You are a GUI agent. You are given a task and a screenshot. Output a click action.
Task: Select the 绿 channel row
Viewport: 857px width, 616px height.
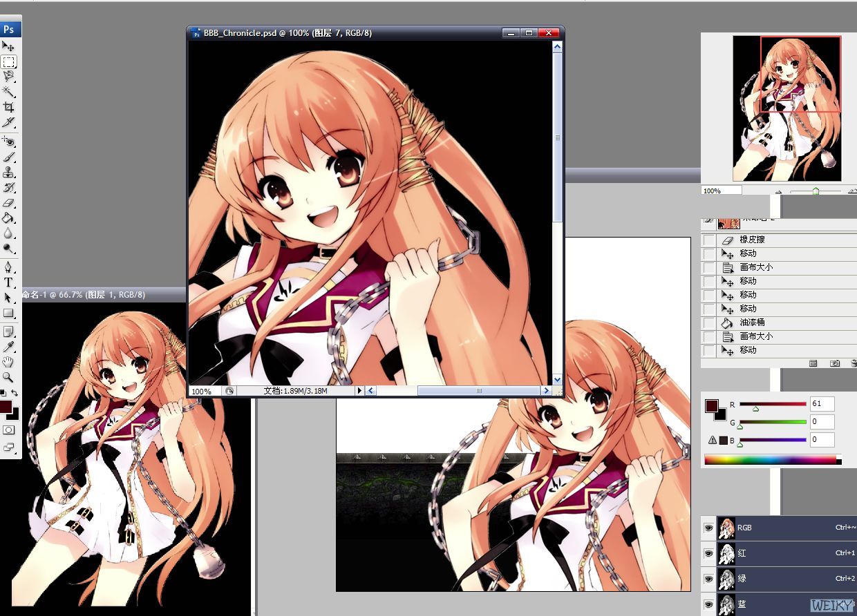coord(787,579)
